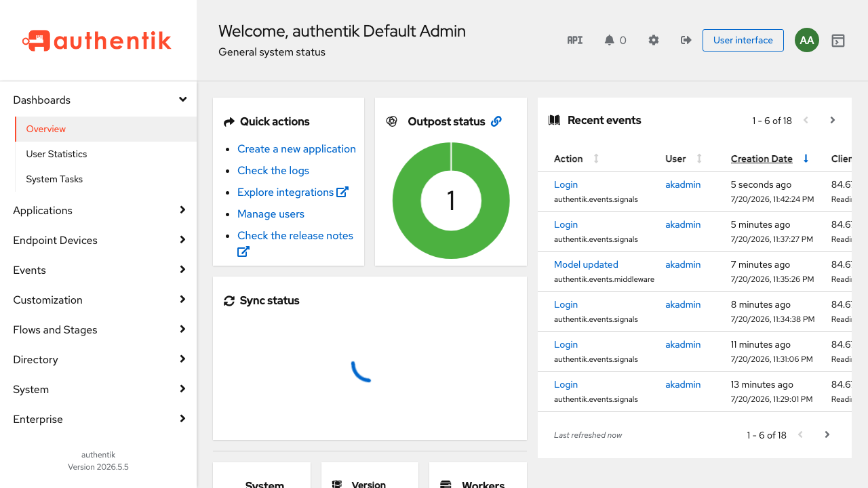
Task: Open the Model updated event link
Action: pos(586,264)
